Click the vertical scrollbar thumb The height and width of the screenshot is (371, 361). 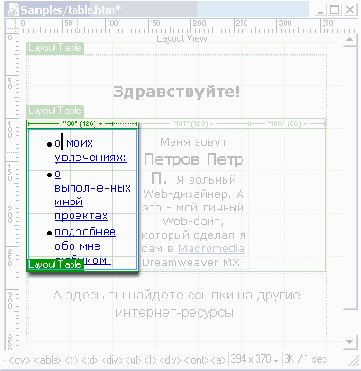coord(350,178)
